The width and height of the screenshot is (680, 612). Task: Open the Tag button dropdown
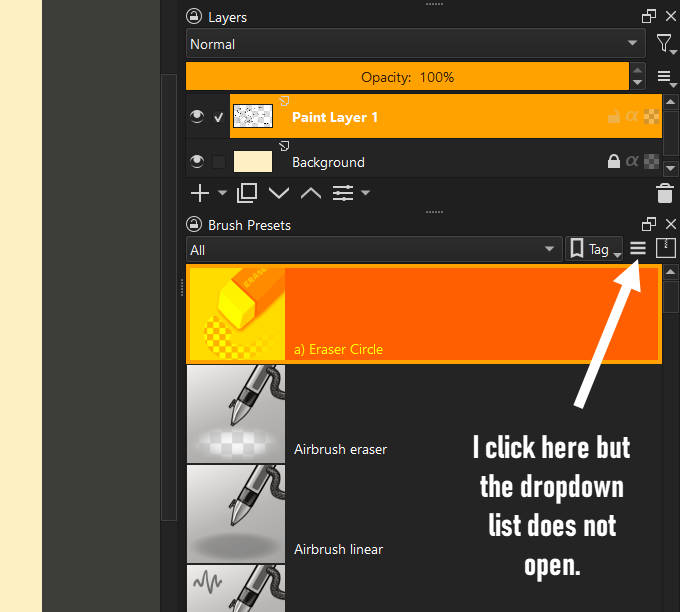tap(594, 250)
